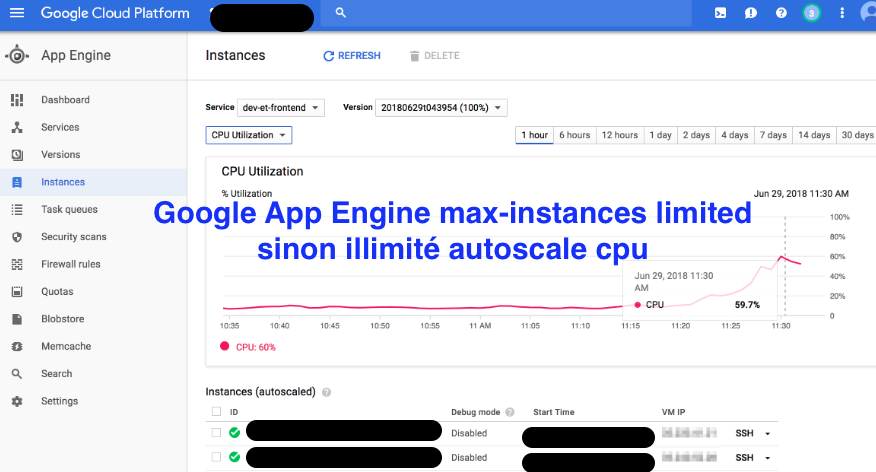Select the 4 days time range tab

click(735, 135)
